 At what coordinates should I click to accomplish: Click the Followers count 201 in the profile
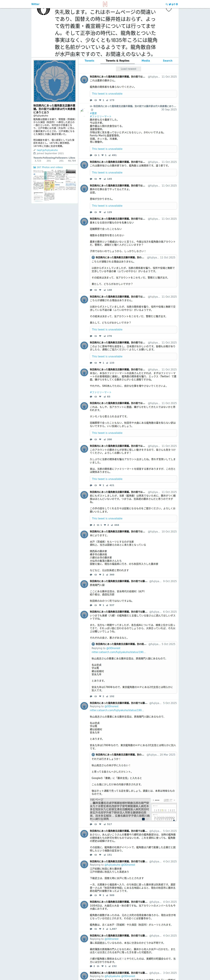(x=61, y=161)
